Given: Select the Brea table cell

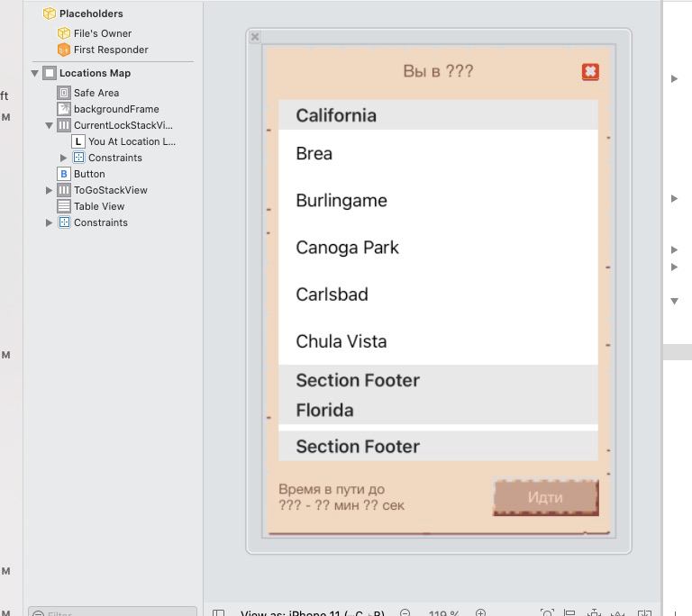Looking at the screenshot, I should 438,153.
